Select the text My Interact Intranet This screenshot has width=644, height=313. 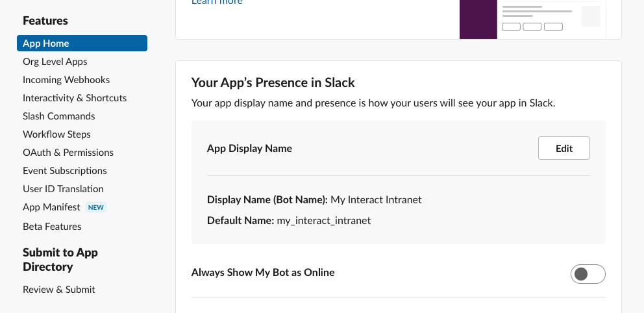point(377,199)
